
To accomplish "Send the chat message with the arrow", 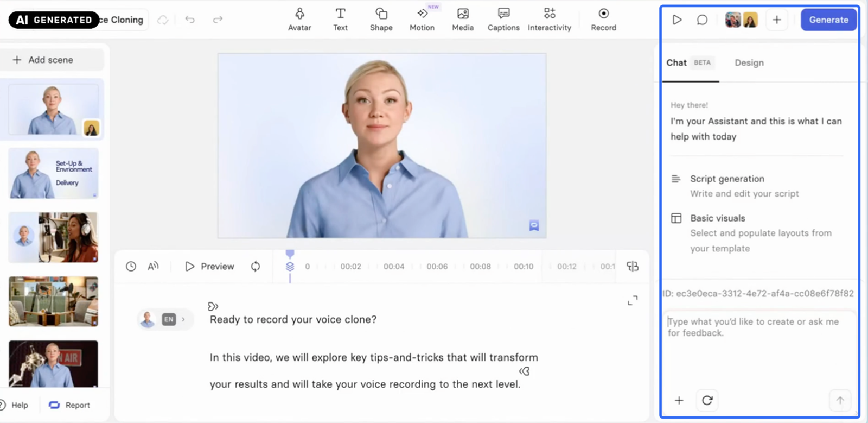I will pyautogui.click(x=840, y=401).
